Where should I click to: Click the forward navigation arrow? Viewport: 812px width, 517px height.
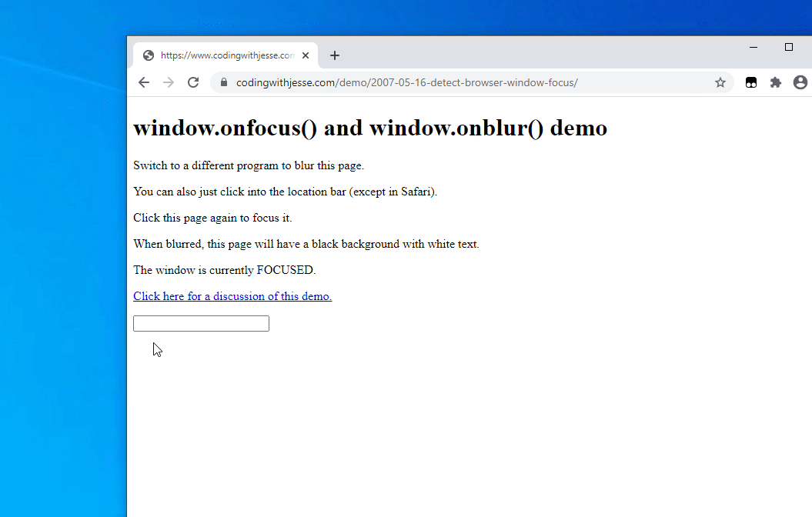tap(169, 82)
